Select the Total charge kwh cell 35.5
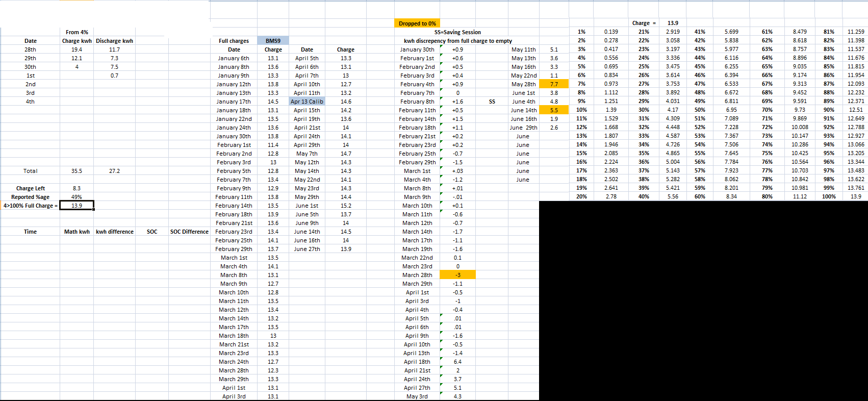The image size is (868, 401). [x=77, y=171]
